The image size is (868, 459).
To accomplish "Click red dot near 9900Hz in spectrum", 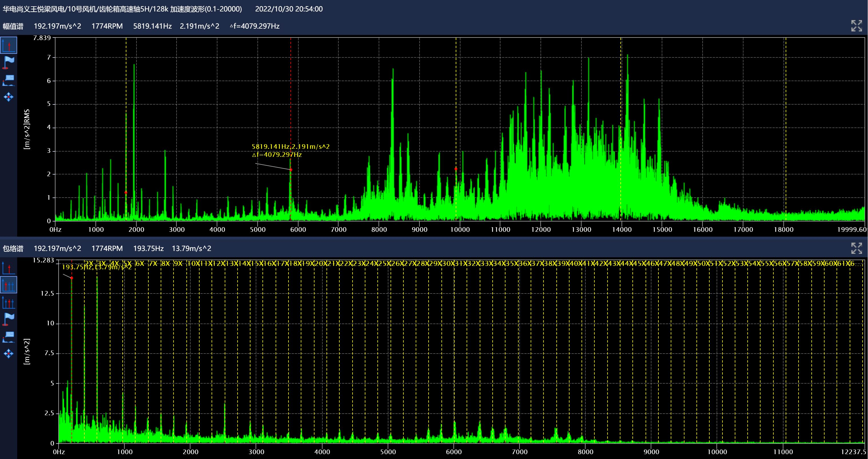I will pyautogui.click(x=456, y=169).
